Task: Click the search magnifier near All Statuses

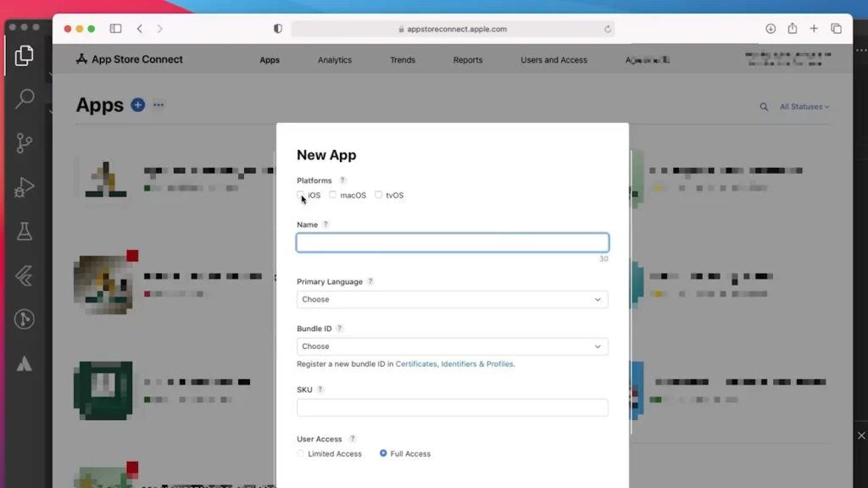Action: point(764,107)
